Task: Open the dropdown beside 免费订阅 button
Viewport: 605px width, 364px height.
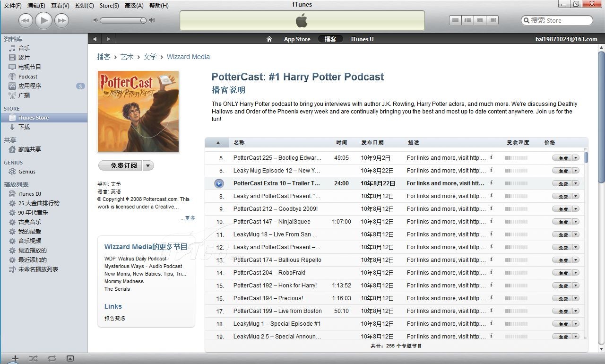Action: [148, 165]
